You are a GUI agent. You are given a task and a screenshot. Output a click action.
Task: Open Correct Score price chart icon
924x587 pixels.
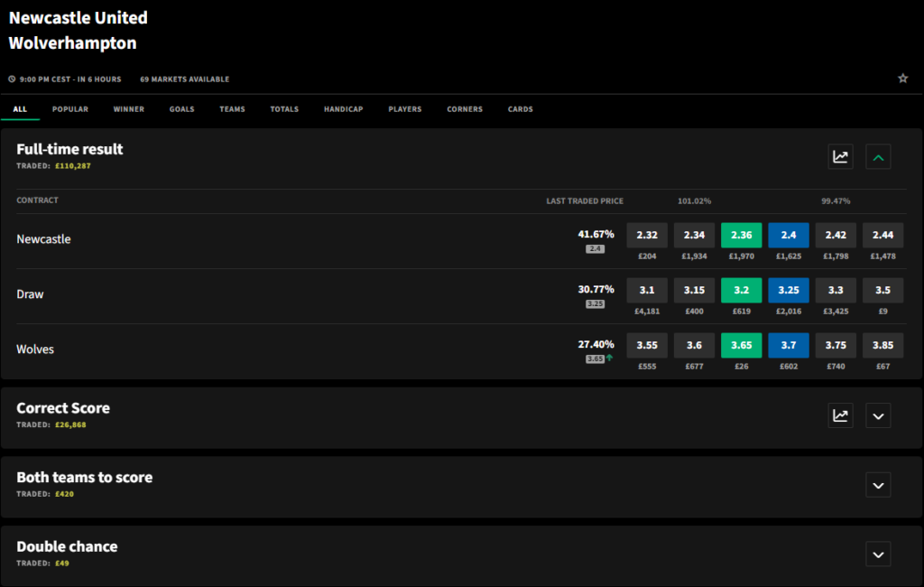(840, 416)
